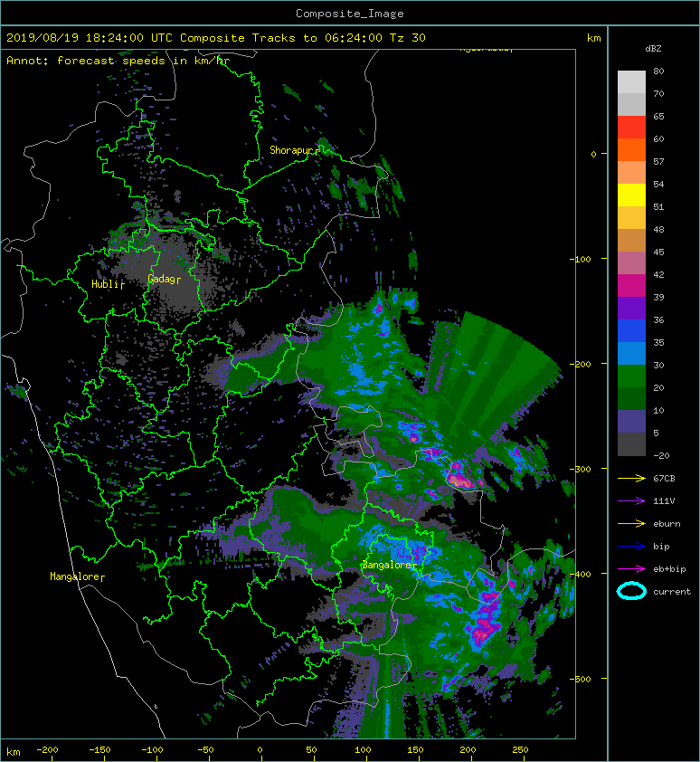Click the yellow 67CB arrow legend icon
Viewport: 700px width, 762px height.
pos(631,478)
